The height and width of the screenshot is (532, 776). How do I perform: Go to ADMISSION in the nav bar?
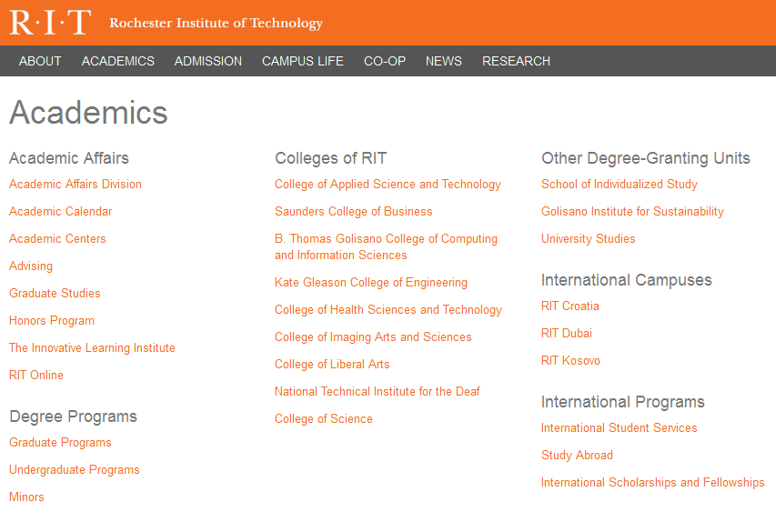point(208,61)
